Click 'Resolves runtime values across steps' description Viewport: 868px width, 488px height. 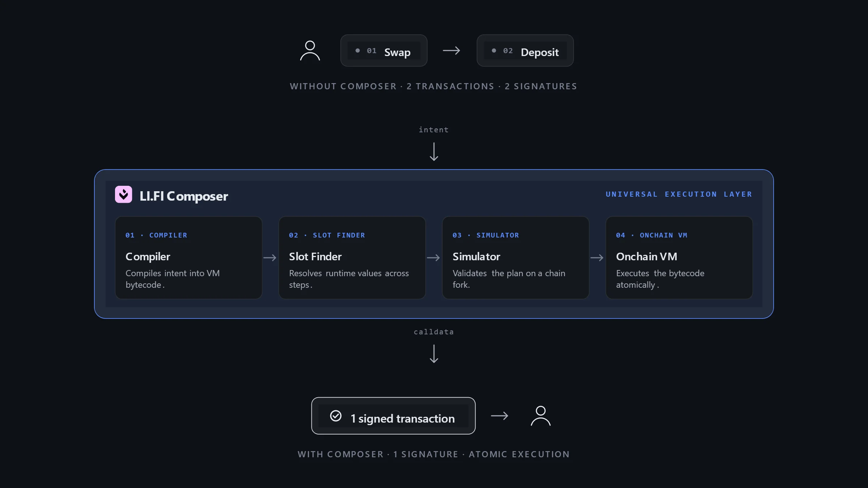pyautogui.click(x=349, y=279)
